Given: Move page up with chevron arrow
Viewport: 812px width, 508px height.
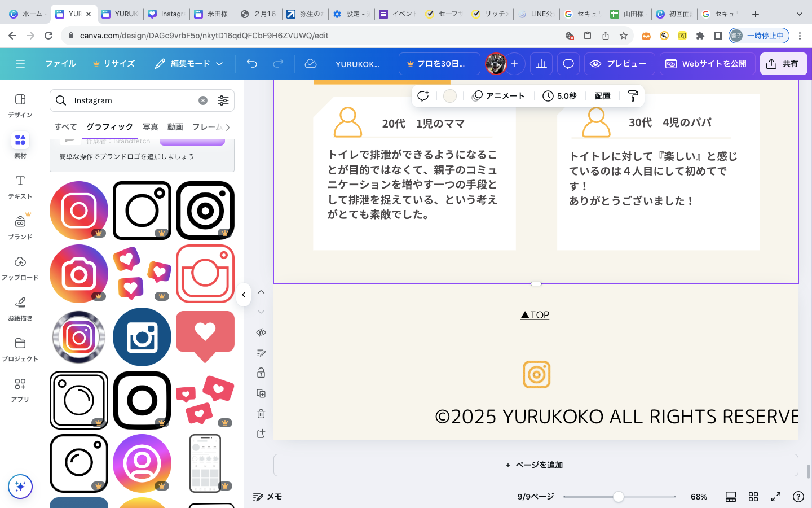Looking at the screenshot, I should tap(261, 292).
